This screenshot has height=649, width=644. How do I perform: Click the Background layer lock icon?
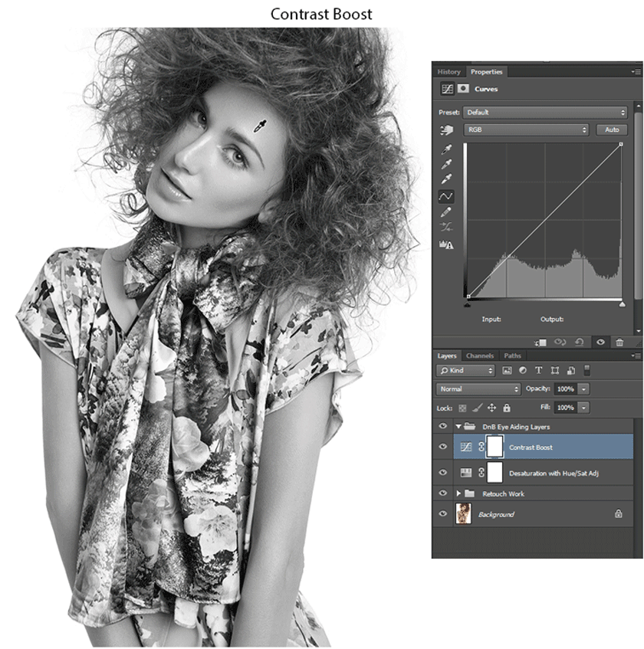click(619, 513)
